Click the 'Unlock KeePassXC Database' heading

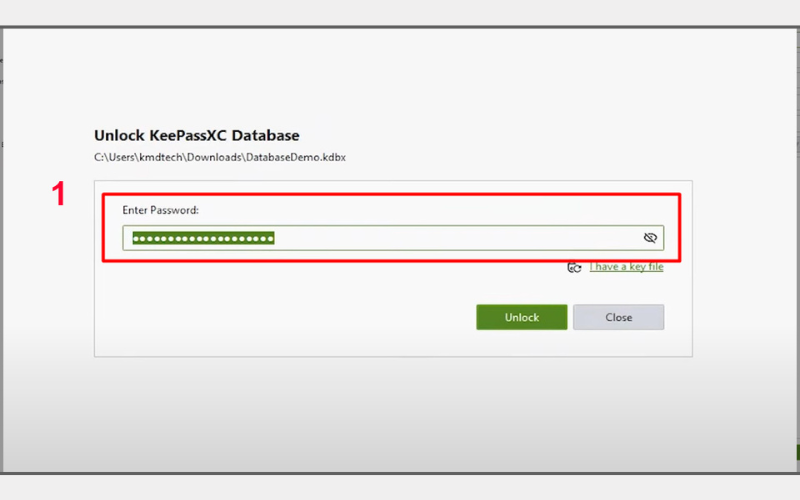tap(196, 135)
